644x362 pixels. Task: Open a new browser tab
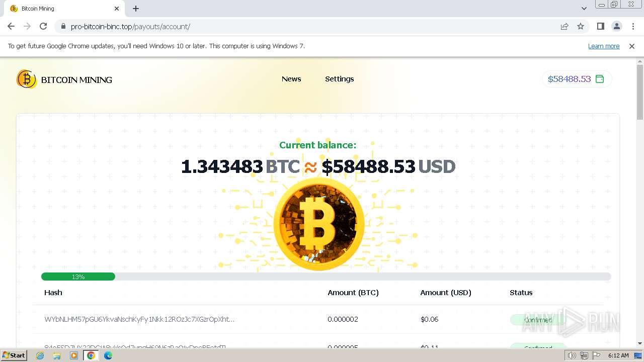(136, 9)
